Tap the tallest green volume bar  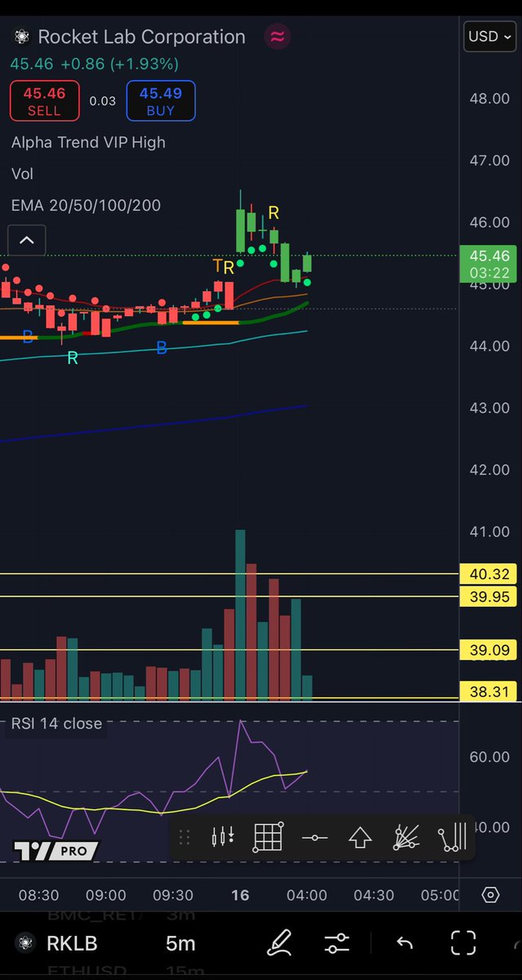point(240,615)
